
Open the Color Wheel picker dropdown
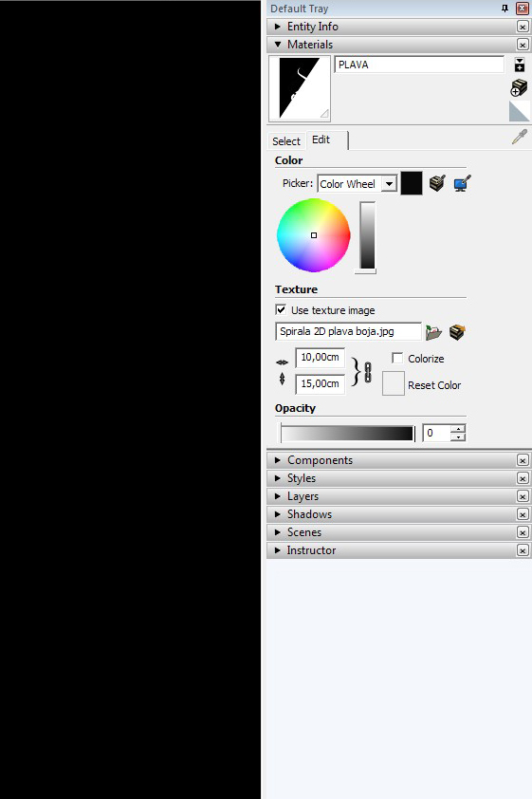pyautogui.click(x=389, y=184)
